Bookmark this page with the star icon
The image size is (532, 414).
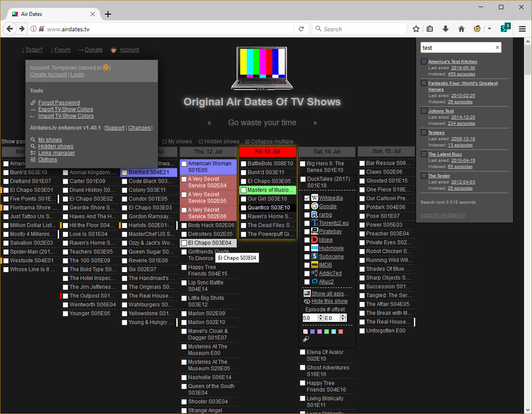(x=416, y=29)
